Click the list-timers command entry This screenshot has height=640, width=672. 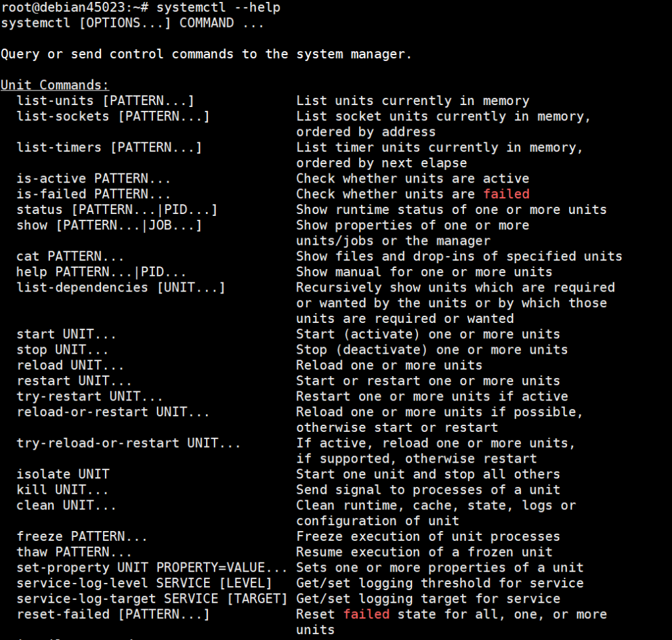(109, 148)
